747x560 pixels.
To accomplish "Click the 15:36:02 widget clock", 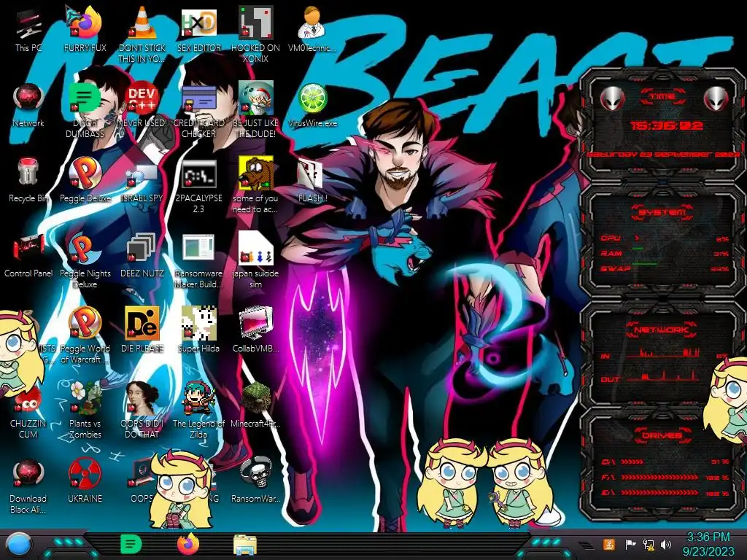I will 667,125.
